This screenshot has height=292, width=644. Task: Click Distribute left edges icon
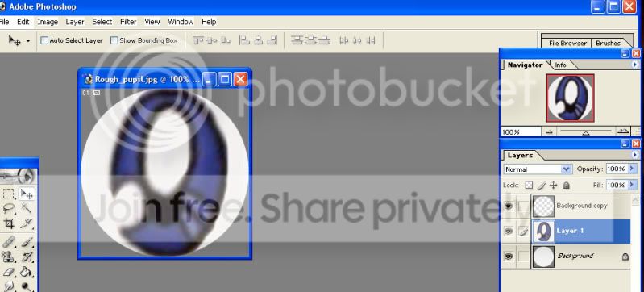point(344,40)
